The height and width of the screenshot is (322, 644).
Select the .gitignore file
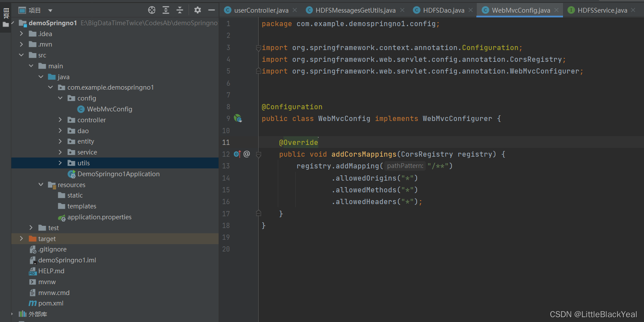52,249
